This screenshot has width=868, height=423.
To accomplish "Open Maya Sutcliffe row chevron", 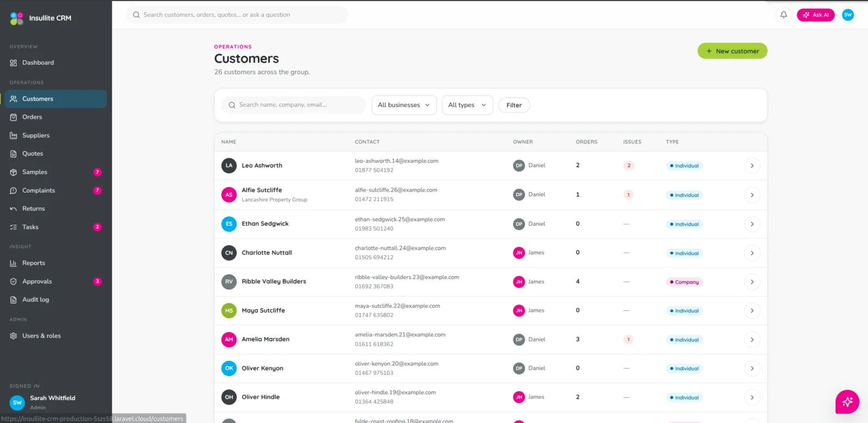I will coord(752,311).
